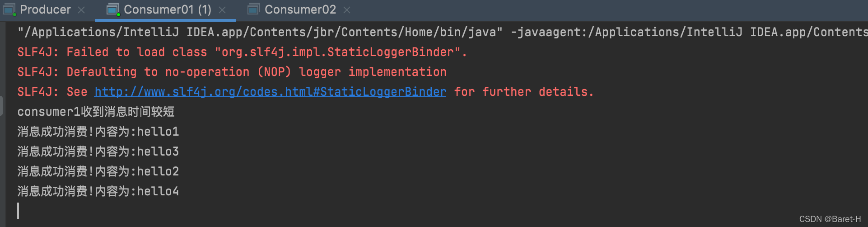Image resolution: width=868 pixels, height=227 pixels.
Task: Click the console line containing hello3
Action: [98, 151]
